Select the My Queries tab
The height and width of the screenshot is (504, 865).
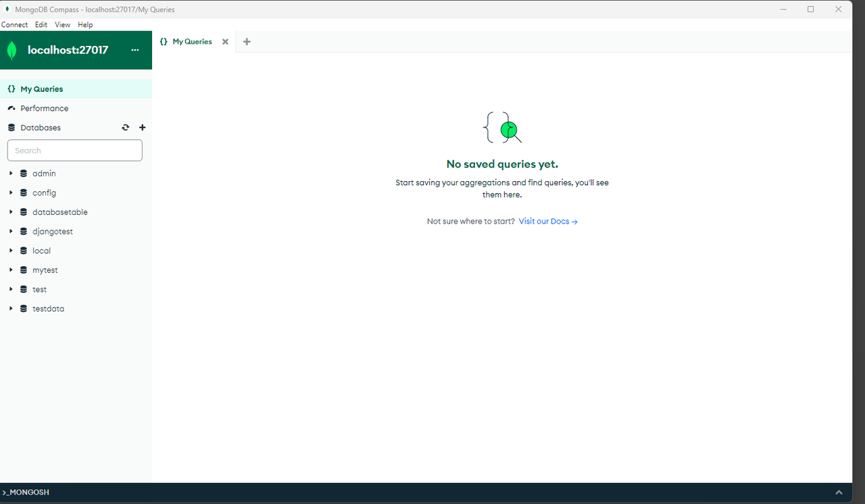tap(192, 41)
